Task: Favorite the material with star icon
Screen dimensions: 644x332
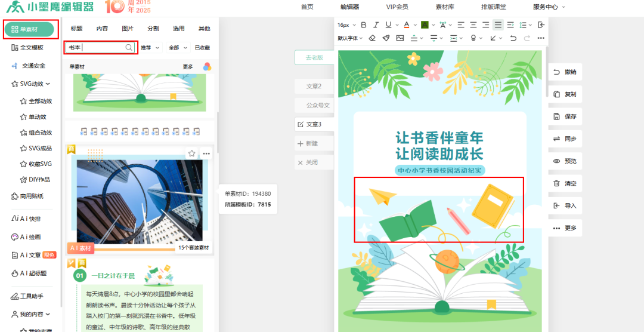Action: 192,153
